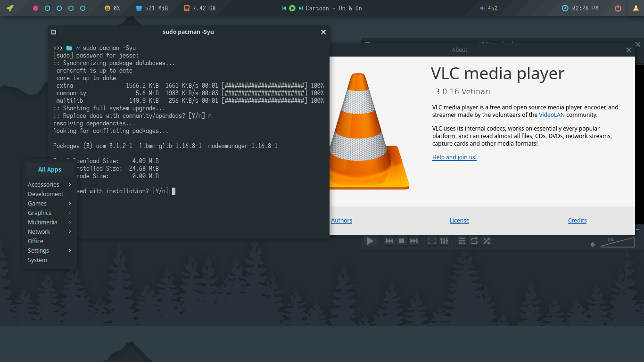Adjust the VLC volume triangle slider
The image size is (644, 362).
(x=618, y=242)
